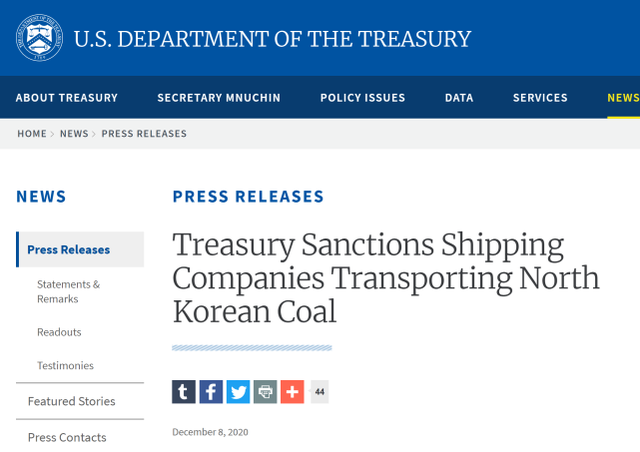Image resolution: width=640 pixels, height=452 pixels.
Task: Open Policy Issues menu
Action: tap(363, 98)
